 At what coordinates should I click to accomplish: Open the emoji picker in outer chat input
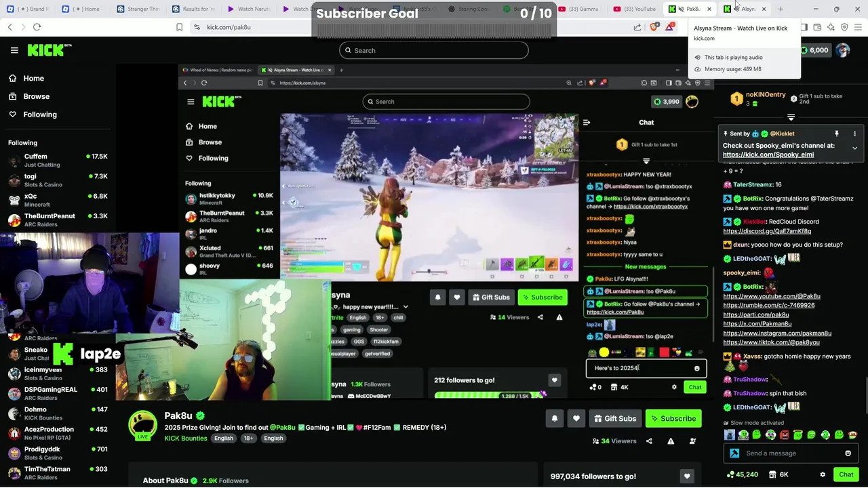(848, 453)
